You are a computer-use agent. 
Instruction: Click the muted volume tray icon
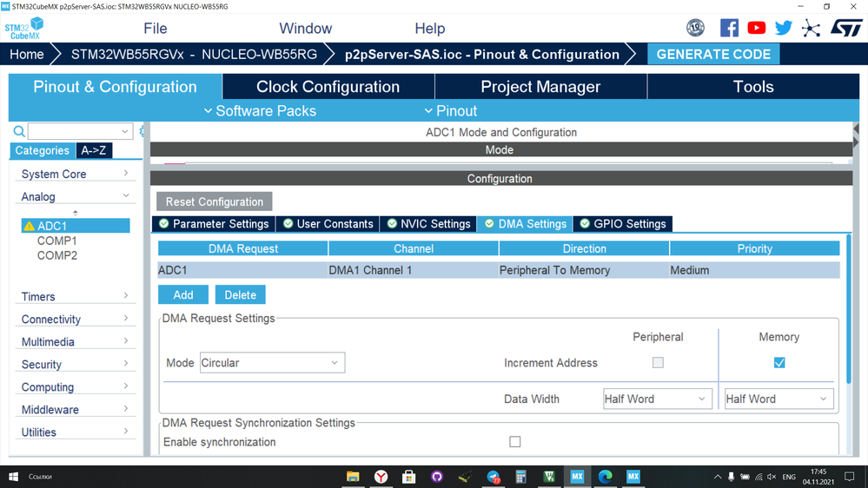coord(772,477)
